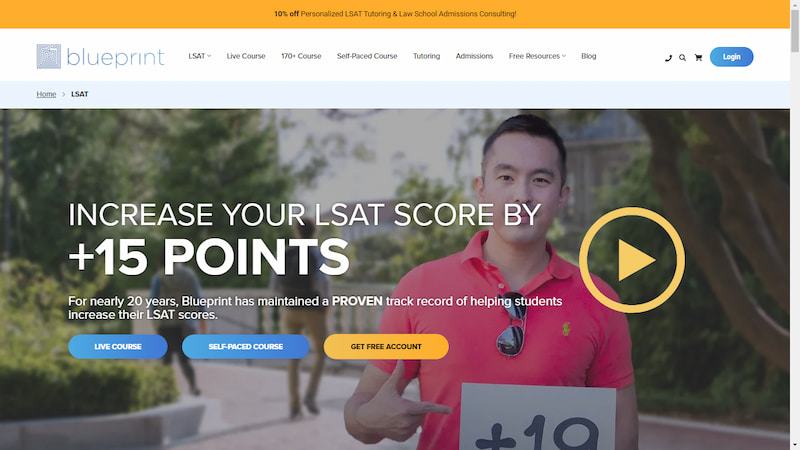800x450 pixels.
Task: Click the phone icon in header
Action: click(668, 58)
